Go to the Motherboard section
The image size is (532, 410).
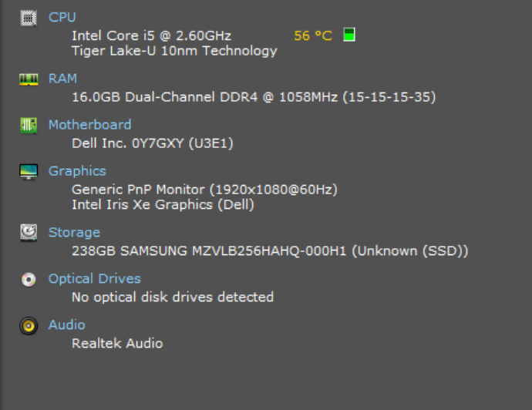coord(89,125)
